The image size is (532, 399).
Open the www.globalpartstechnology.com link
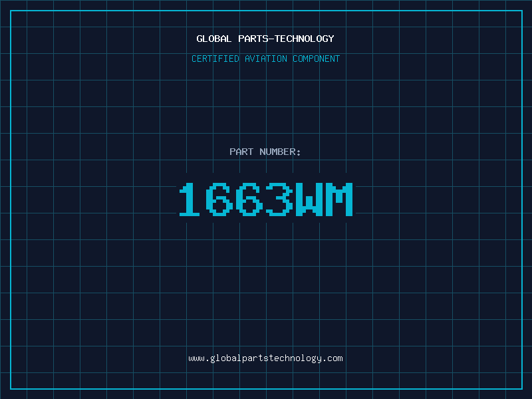265,358
